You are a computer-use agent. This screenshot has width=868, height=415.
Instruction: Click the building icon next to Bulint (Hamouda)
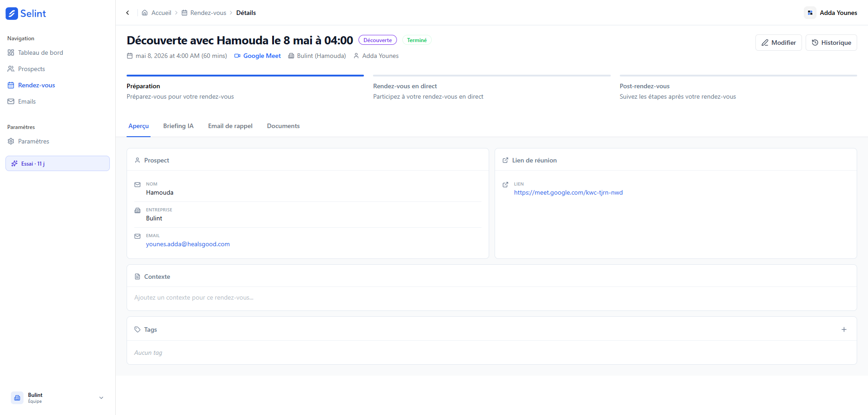291,56
